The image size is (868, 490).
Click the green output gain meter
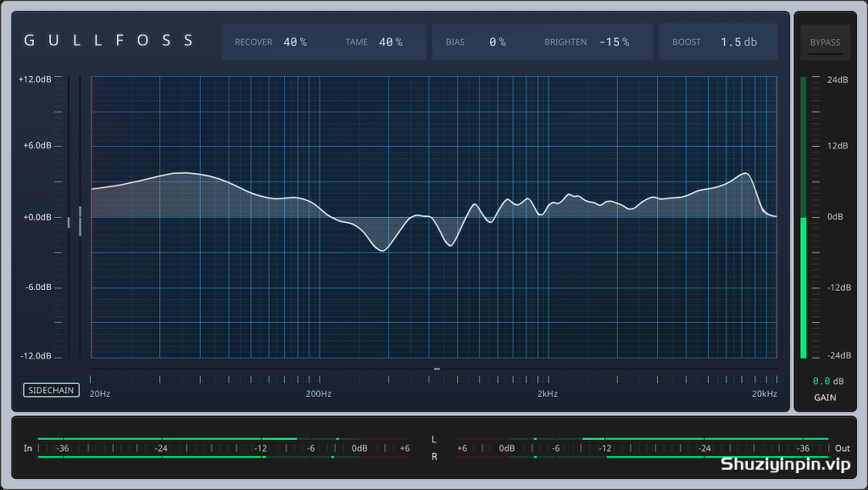804,218
